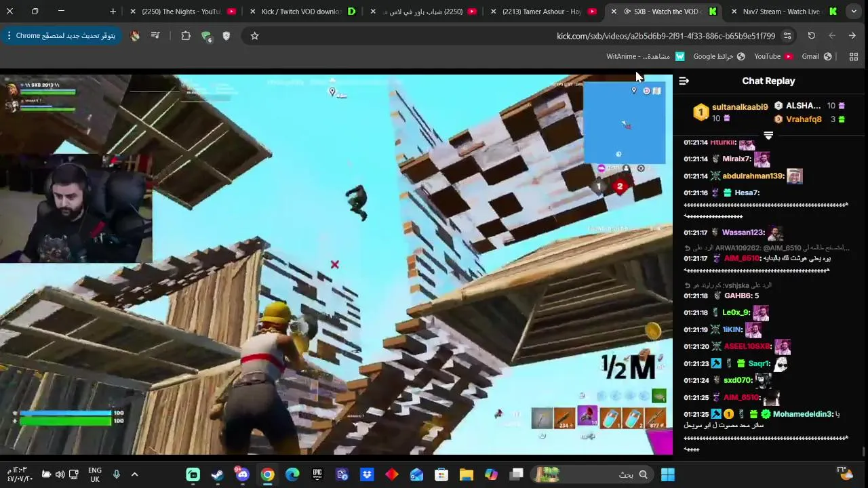
Task: Click the kick.com address bar
Action: (666, 36)
